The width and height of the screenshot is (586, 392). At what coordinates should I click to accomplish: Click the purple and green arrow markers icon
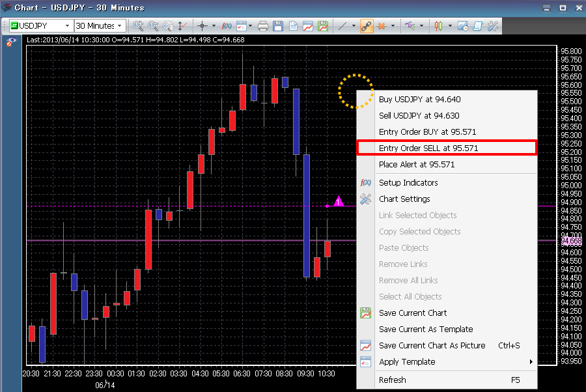tap(410, 26)
